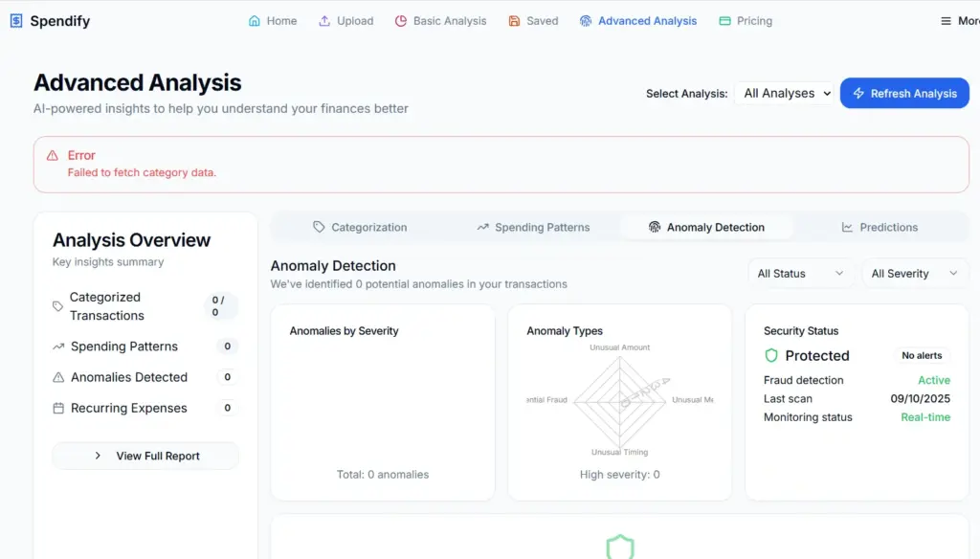Screen dimensions: 980x559
Task: Switch to the Categorization tab
Action: point(360,227)
